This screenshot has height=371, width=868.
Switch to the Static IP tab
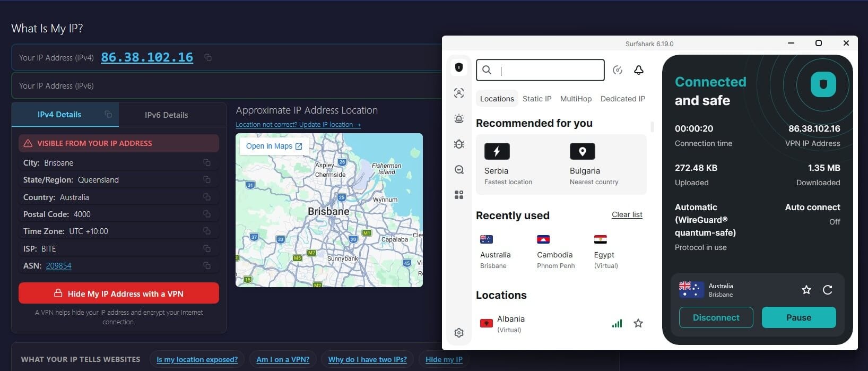point(537,99)
